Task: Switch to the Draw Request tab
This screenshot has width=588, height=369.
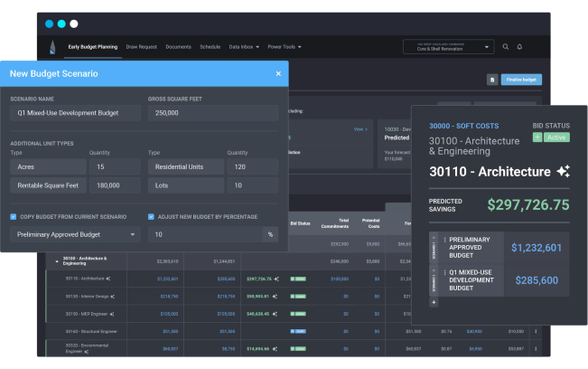Action: (144, 46)
